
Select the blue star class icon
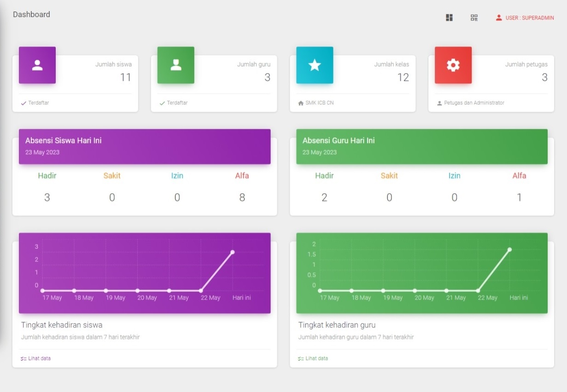315,65
